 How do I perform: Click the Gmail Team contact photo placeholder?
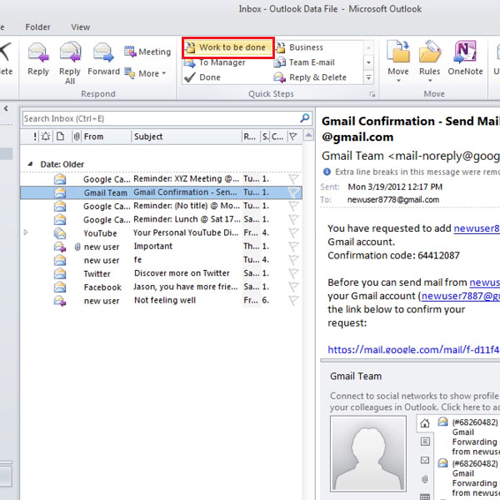point(368,453)
